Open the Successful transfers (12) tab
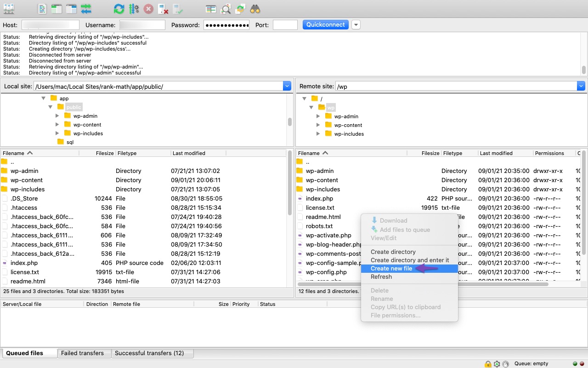 tap(153, 353)
